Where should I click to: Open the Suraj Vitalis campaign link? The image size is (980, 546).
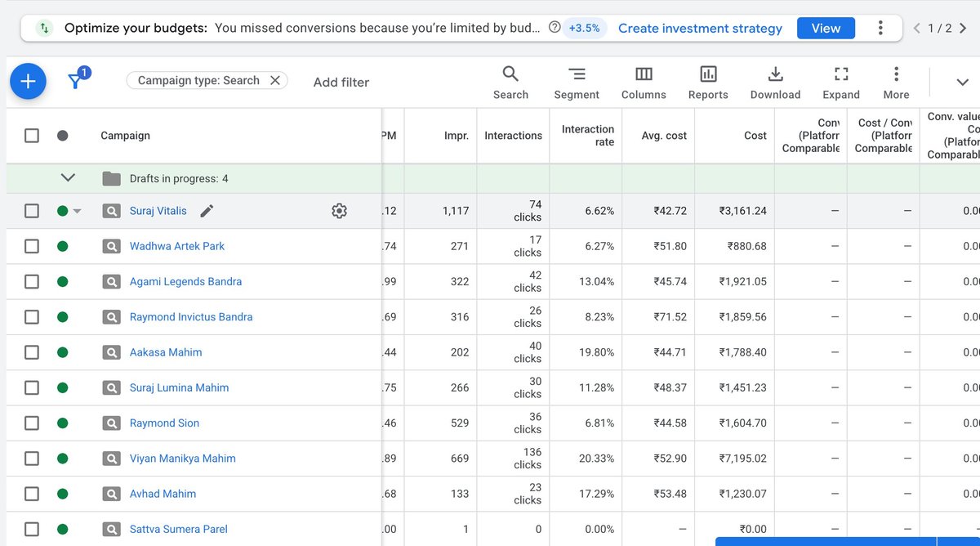pos(158,211)
